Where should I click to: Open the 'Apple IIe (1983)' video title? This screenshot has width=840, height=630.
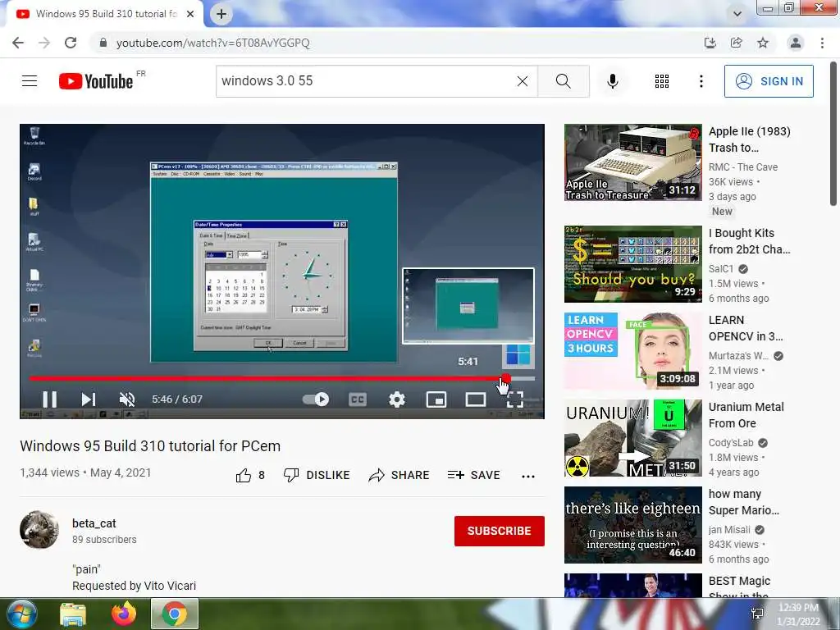(x=750, y=139)
